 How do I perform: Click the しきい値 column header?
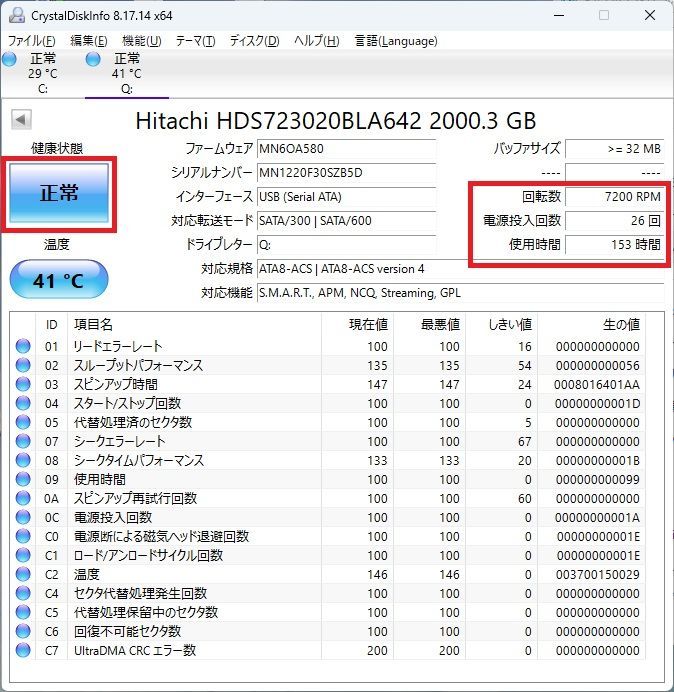[501, 324]
